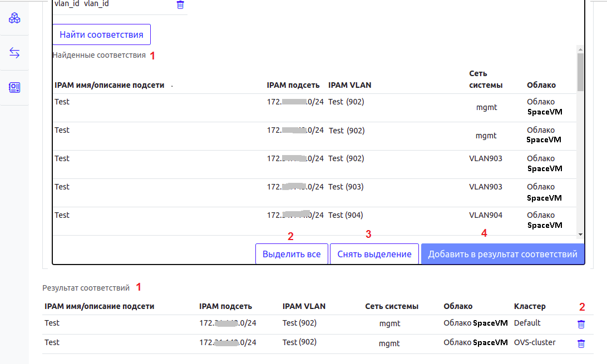Click "Кластер" column header in results table
Viewport: 607px width, 364px height.
pyautogui.click(x=530, y=306)
